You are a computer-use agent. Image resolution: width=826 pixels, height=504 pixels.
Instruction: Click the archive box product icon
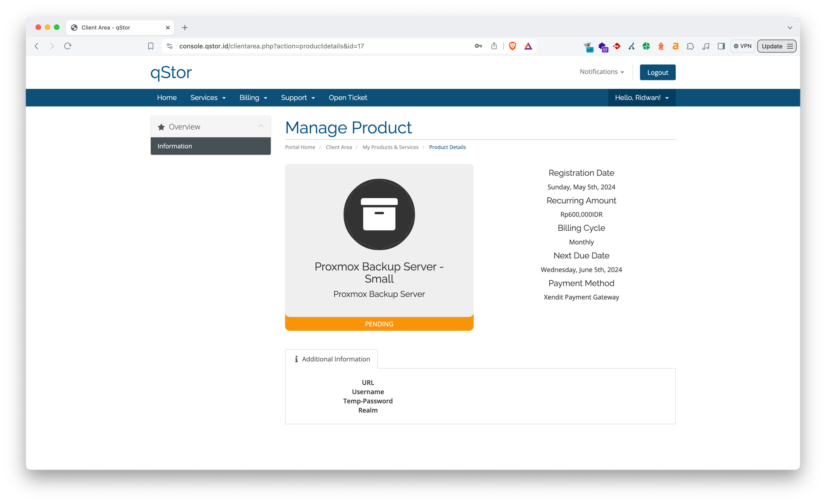pyautogui.click(x=379, y=214)
